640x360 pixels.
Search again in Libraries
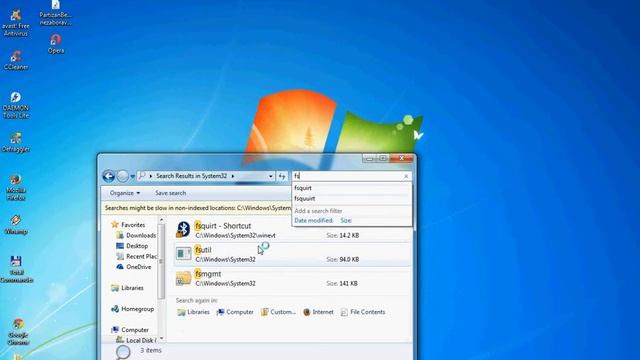pyautogui.click(x=193, y=312)
